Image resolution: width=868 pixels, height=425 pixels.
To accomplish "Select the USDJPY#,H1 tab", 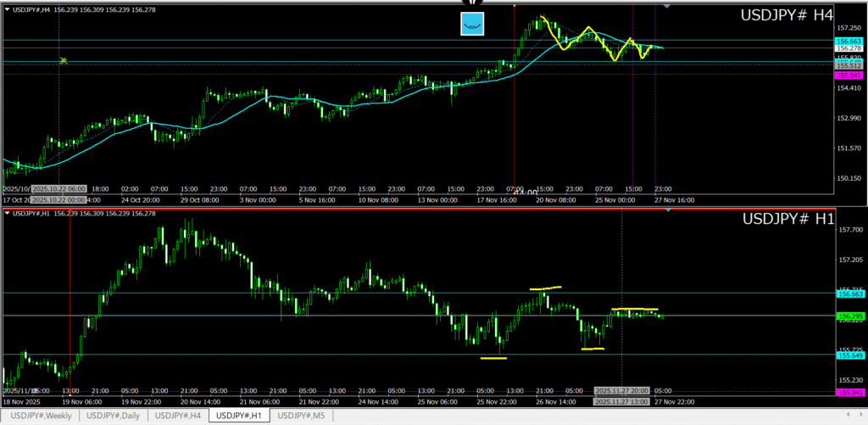I will [242, 415].
